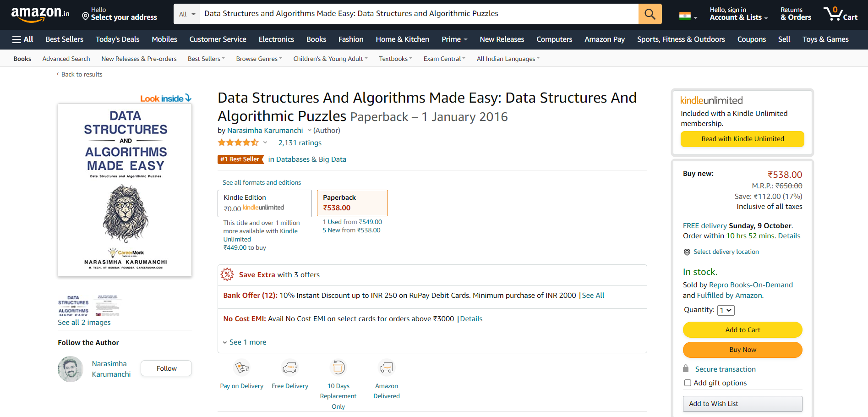This screenshot has width=868, height=417.
Task: Tick the Add gift options checkbox
Action: pos(688,383)
